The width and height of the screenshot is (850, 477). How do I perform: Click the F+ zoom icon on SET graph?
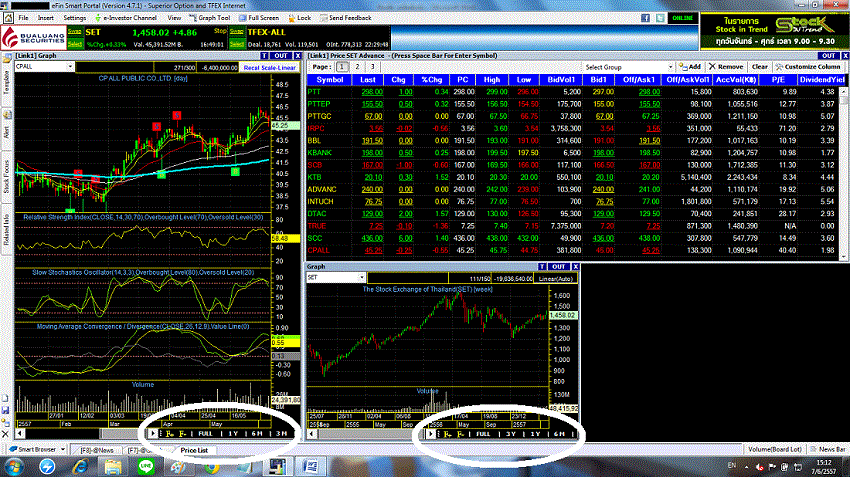pos(447,434)
